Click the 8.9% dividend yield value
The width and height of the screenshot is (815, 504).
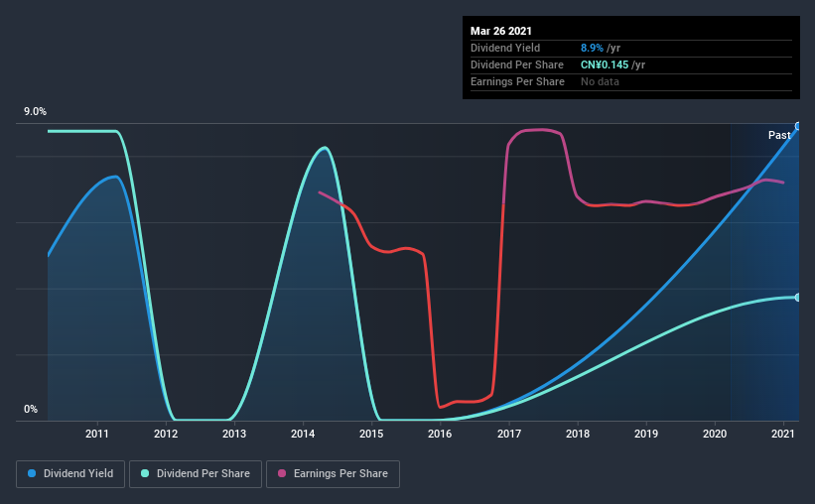pyautogui.click(x=592, y=48)
